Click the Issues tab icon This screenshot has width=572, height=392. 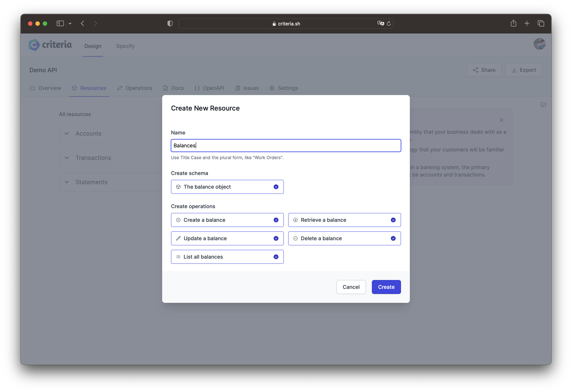(x=238, y=88)
